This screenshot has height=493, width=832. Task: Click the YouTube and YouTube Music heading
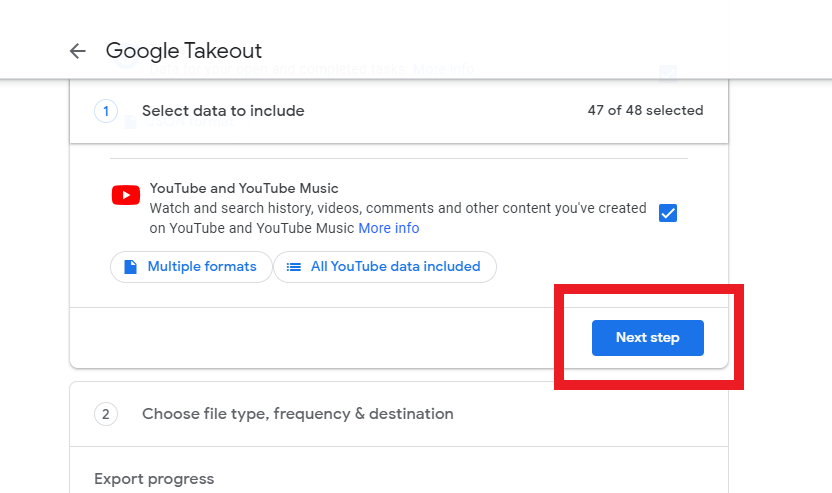[244, 188]
